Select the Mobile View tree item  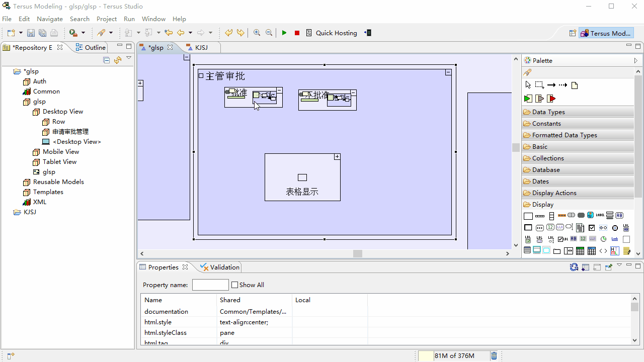[61, 152]
